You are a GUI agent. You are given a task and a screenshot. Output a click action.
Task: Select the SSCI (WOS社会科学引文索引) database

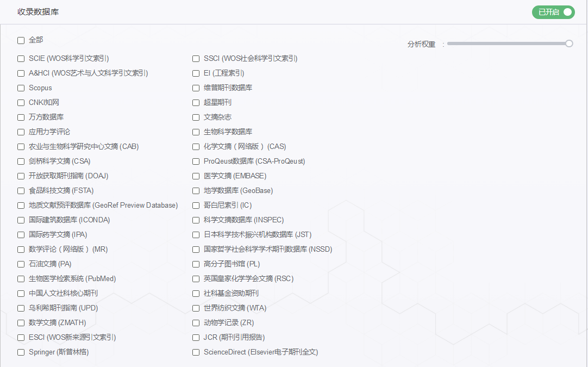coord(196,58)
